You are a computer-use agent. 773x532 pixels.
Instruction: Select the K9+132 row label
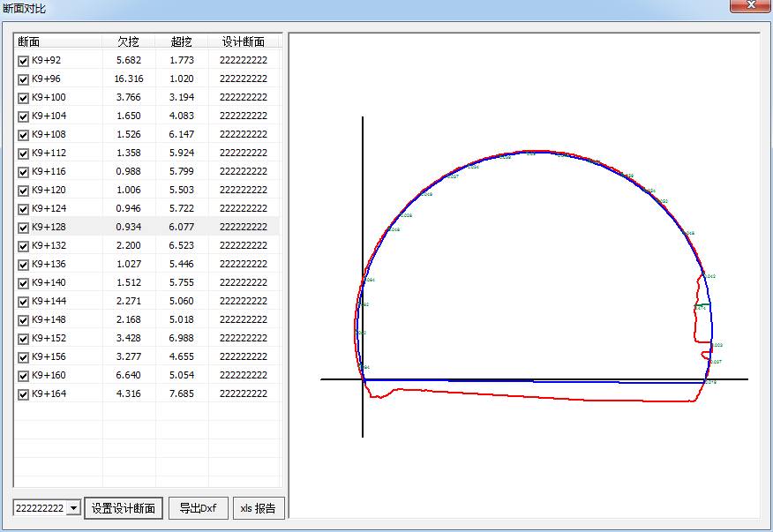click(x=49, y=246)
